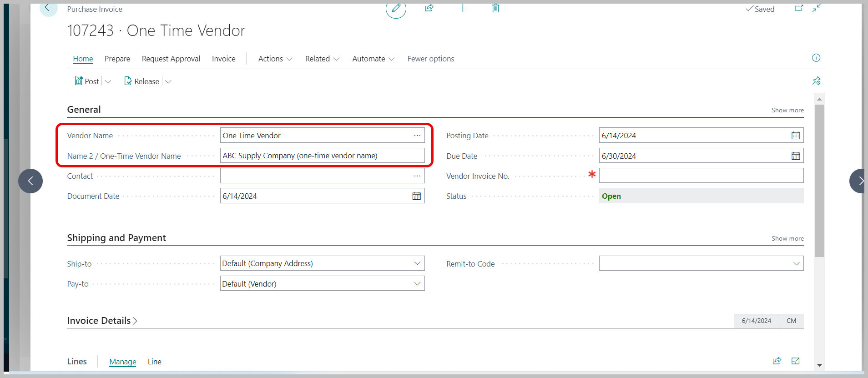Image resolution: width=868 pixels, height=378 pixels.
Task: Open the Automate menu
Action: [373, 59]
